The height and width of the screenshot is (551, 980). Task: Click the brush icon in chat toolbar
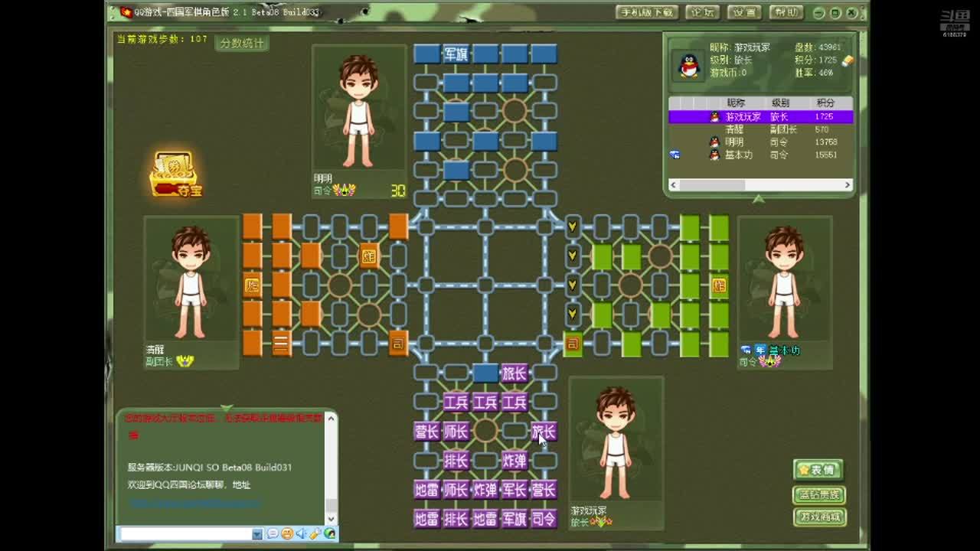click(315, 533)
